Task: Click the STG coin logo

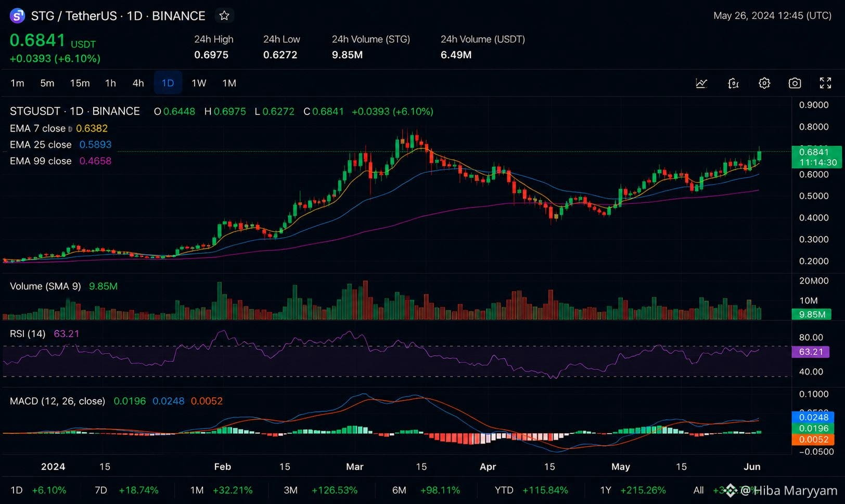Action: point(17,16)
